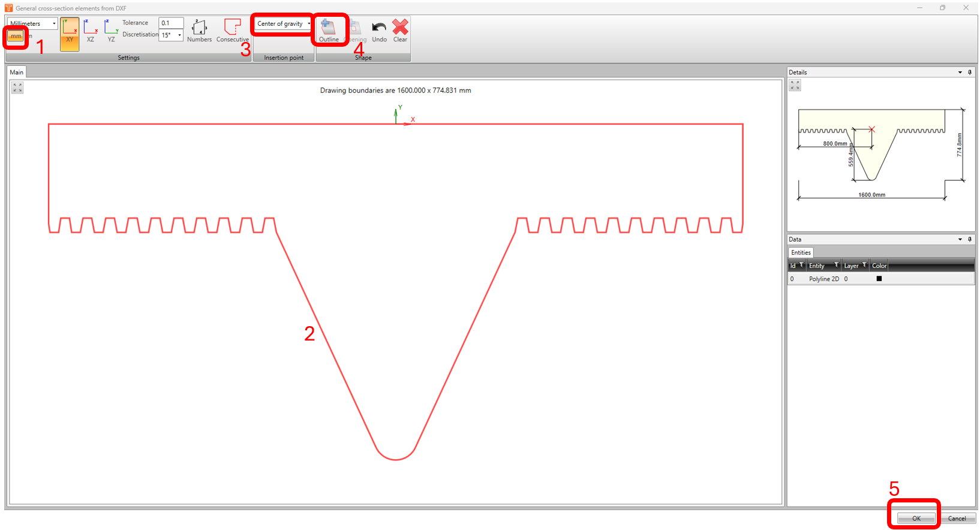The width and height of the screenshot is (980, 530).
Task: Switch to the Entities tab
Action: pyautogui.click(x=801, y=252)
